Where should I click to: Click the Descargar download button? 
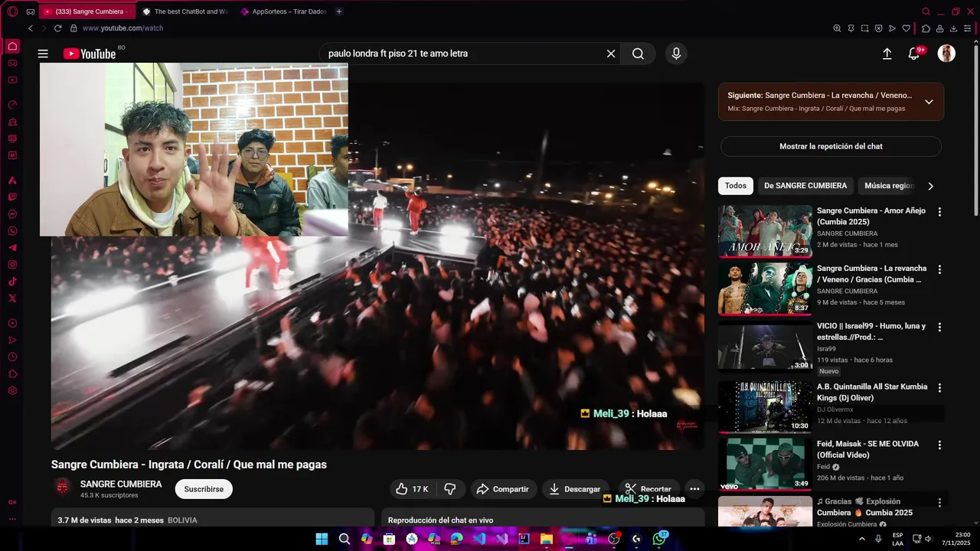574,489
